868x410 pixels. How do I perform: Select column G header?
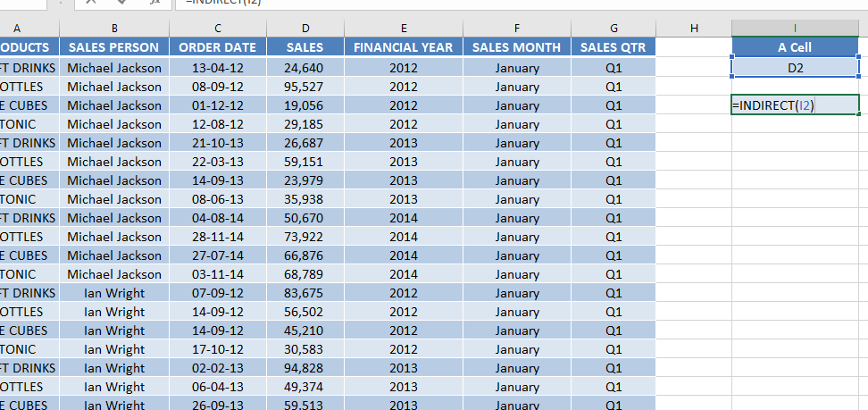613,29
